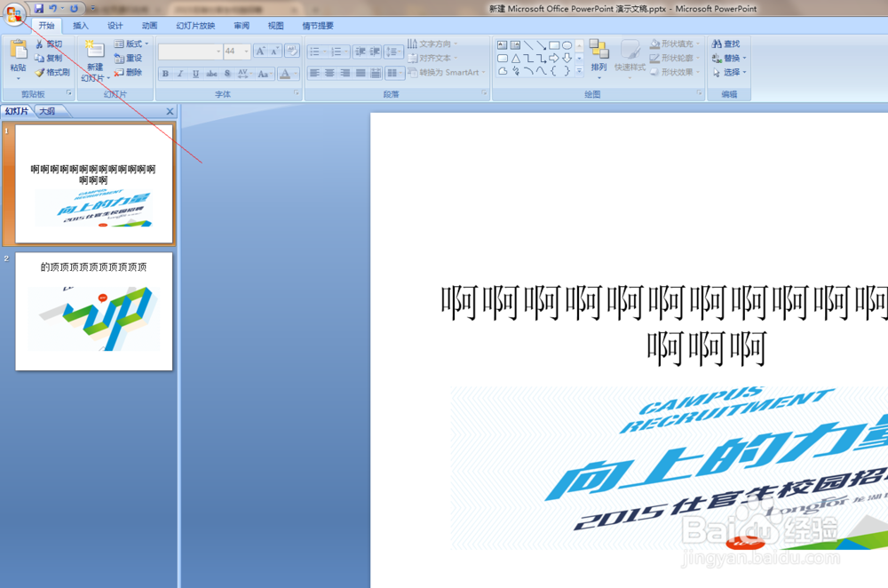Viewport: 888px width, 588px height.
Task: Insert an oval shape from the shapes gallery
Action: point(566,44)
